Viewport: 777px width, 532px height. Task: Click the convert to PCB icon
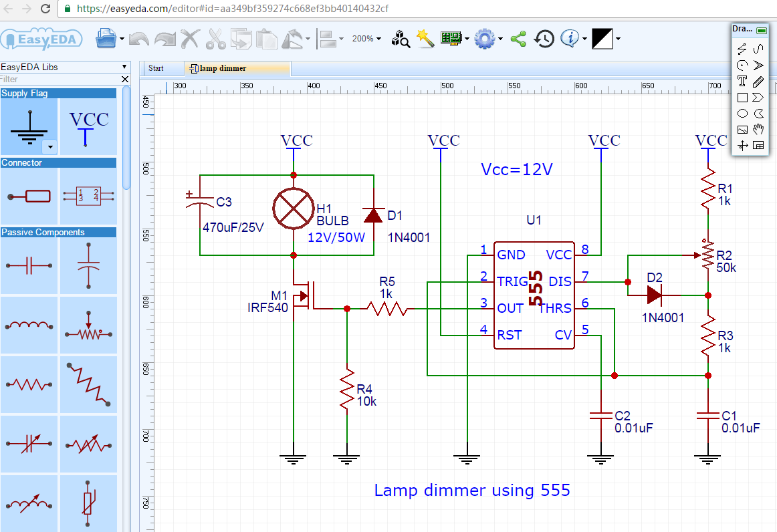[451, 38]
